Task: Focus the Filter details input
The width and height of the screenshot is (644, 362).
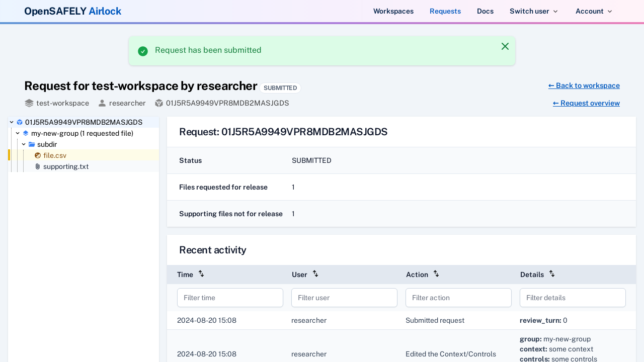Action: click(x=573, y=298)
